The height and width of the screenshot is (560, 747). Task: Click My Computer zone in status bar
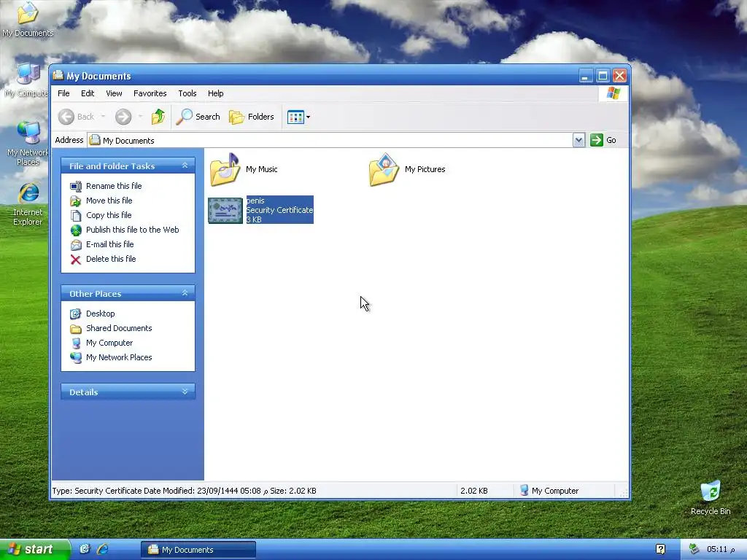coord(549,491)
